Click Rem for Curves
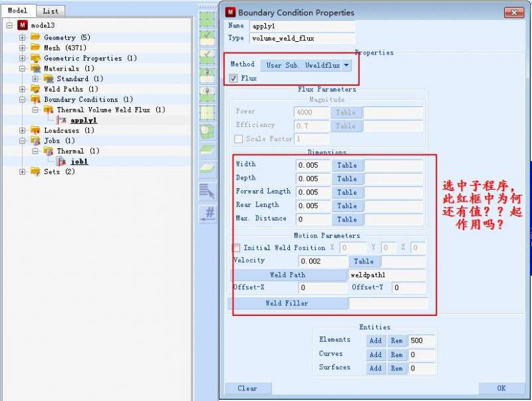This screenshot has height=401, width=532. pyautogui.click(x=396, y=354)
